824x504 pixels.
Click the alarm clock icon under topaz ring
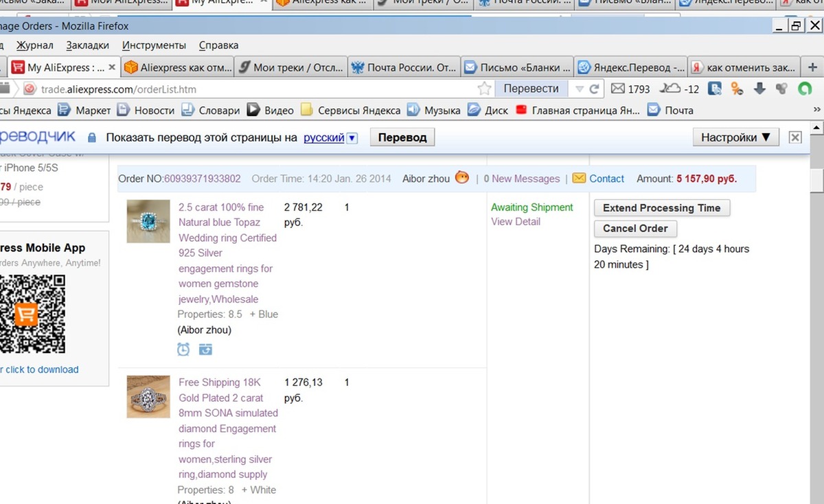point(183,350)
